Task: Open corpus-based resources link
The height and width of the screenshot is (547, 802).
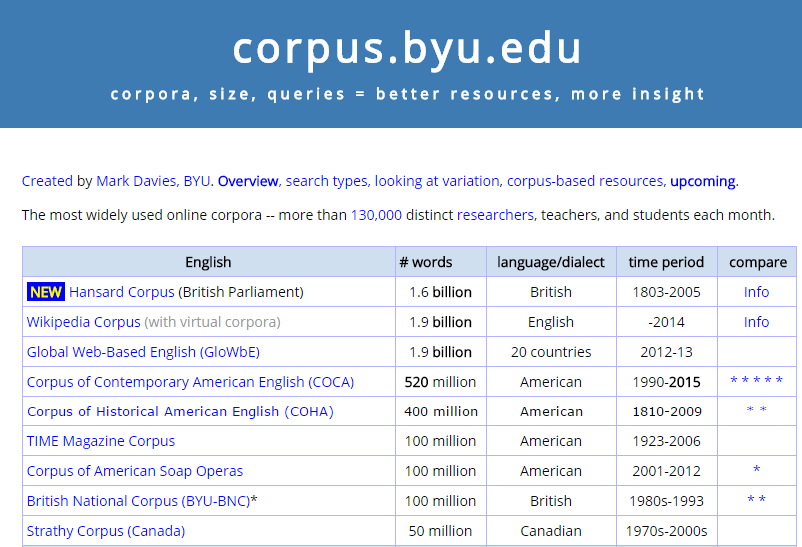Action: click(x=585, y=181)
